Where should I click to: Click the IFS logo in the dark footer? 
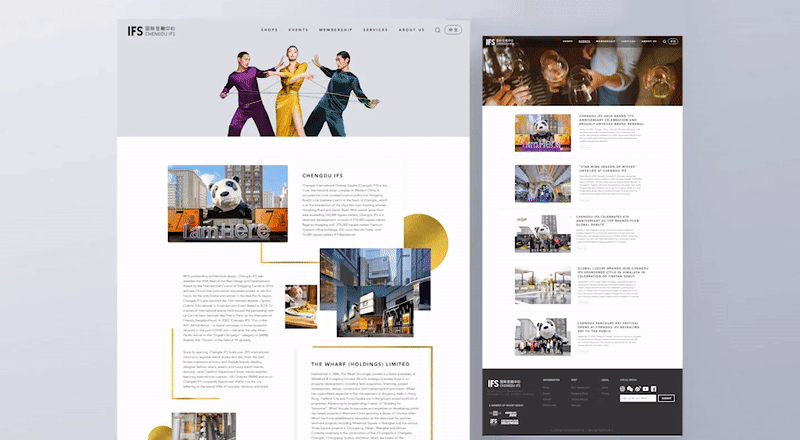pos(504,383)
